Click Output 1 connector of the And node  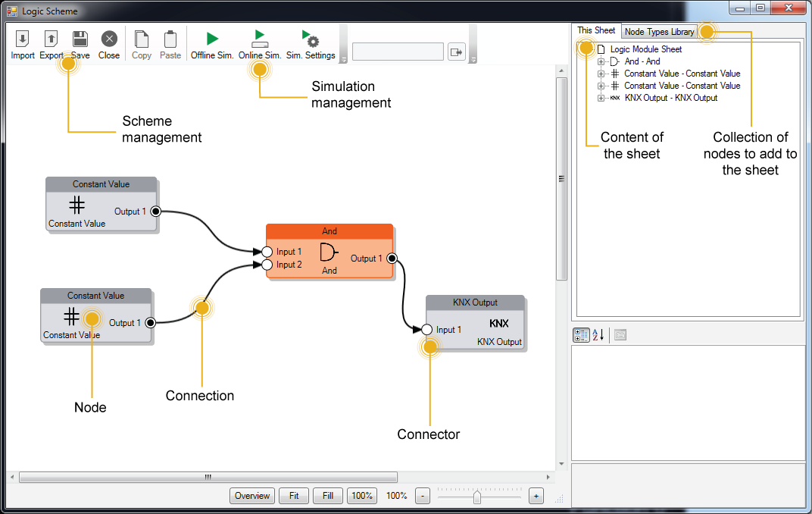coord(392,258)
